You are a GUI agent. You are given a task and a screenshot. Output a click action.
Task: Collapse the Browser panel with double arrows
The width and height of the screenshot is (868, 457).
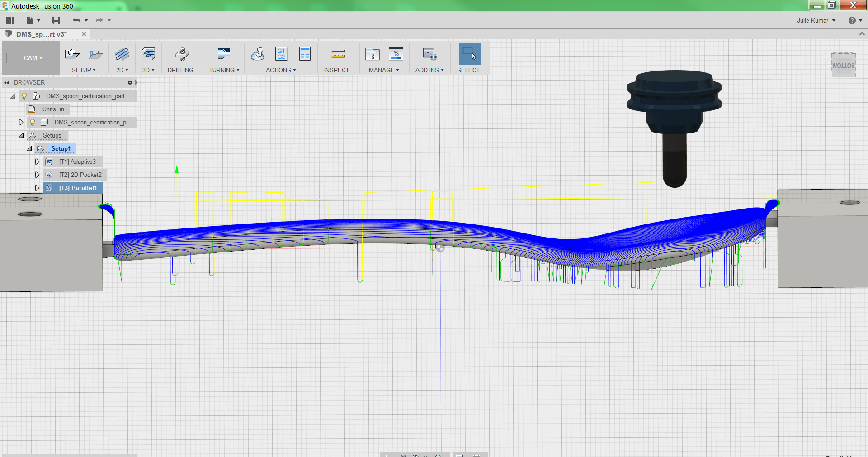pos(6,83)
